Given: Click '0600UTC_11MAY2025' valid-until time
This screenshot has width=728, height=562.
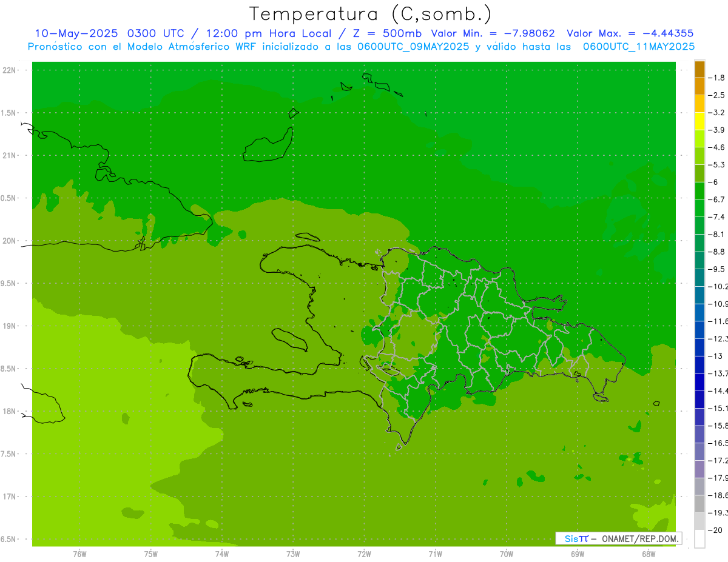Looking at the screenshot, I should (x=639, y=47).
